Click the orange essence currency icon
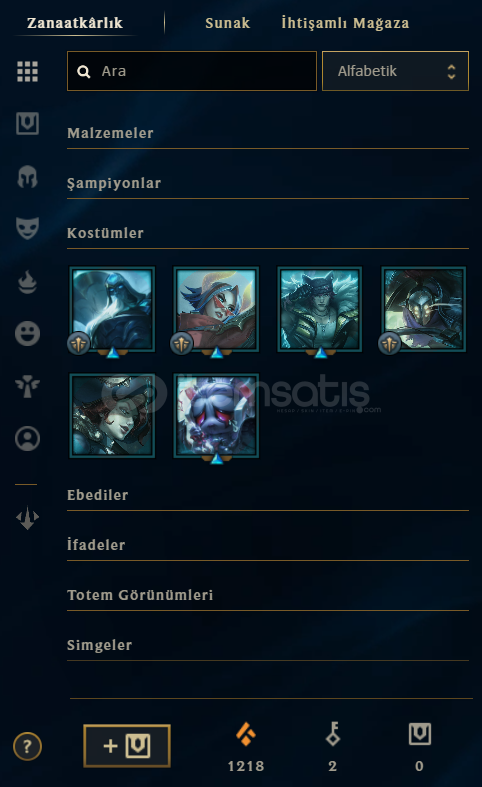Image resolution: width=482 pixels, height=787 pixels. [x=246, y=734]
